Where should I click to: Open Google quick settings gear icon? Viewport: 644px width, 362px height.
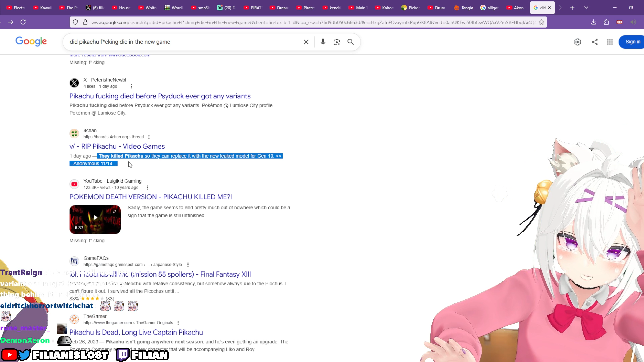(x=577, y=42)
